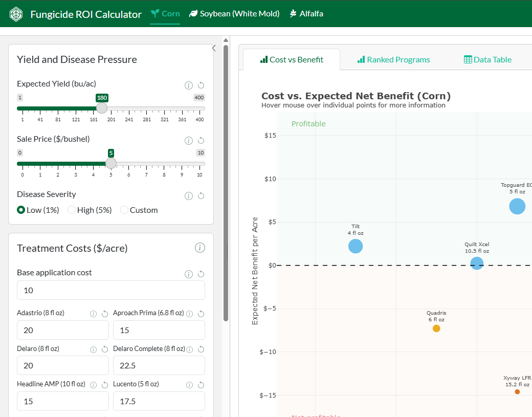Open the Ranked Programs tab

click(393, 60)
